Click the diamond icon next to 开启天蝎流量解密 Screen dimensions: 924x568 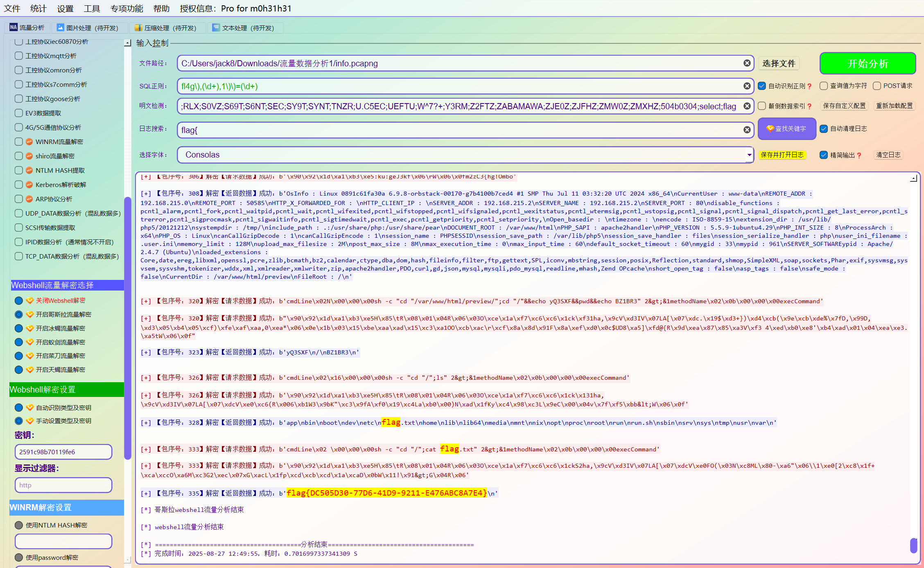pyautogui.click(x=29, y=370)
